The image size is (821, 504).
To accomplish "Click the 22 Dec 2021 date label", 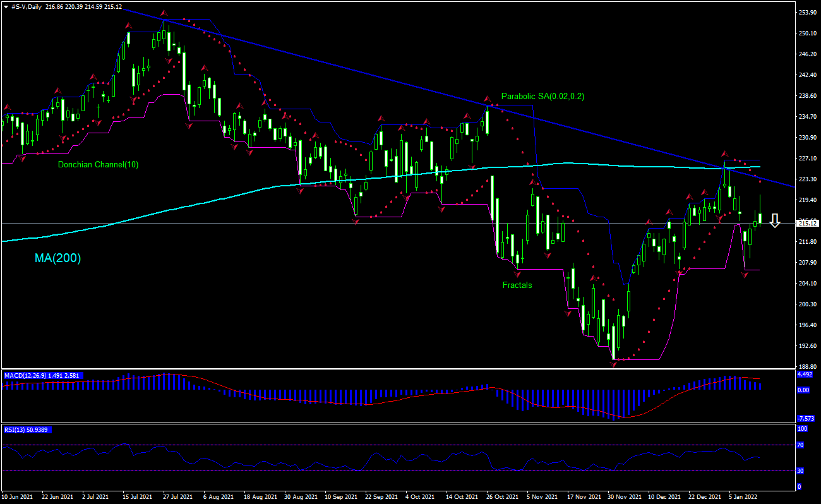I will (704, 496).
